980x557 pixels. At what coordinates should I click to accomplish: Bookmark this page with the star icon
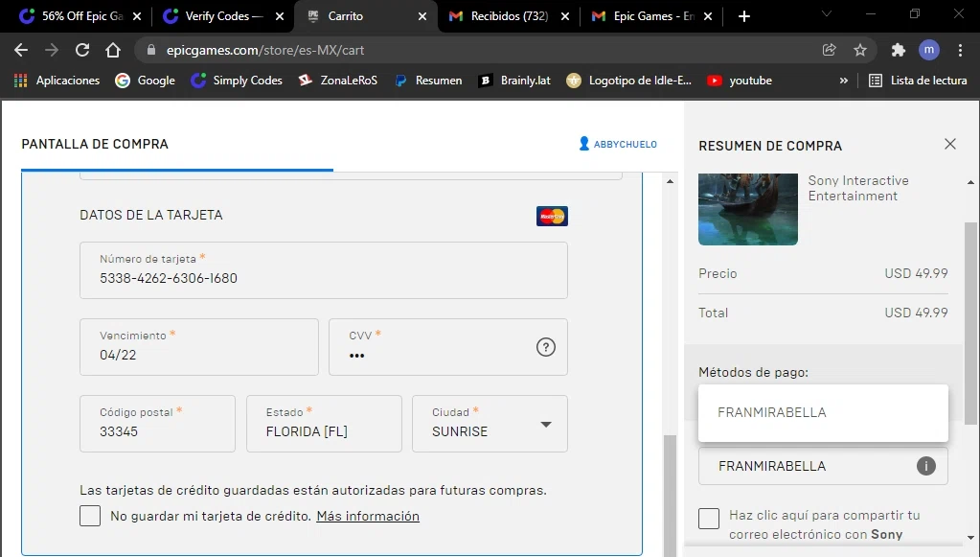point(860,50)
